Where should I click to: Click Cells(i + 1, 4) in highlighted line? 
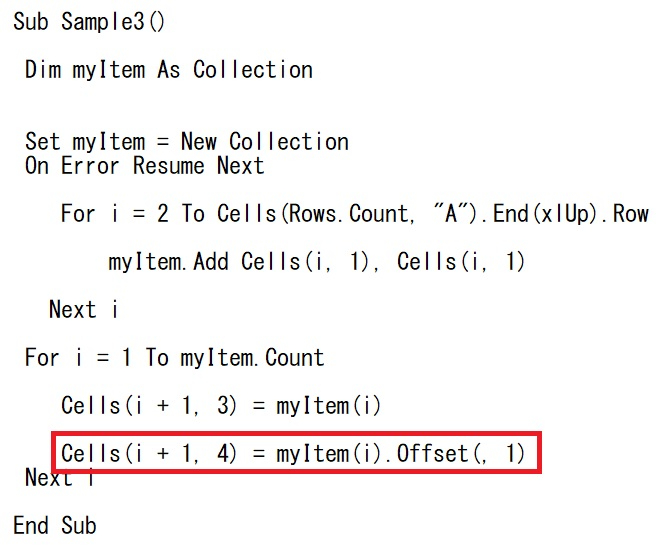coord(148,454)
